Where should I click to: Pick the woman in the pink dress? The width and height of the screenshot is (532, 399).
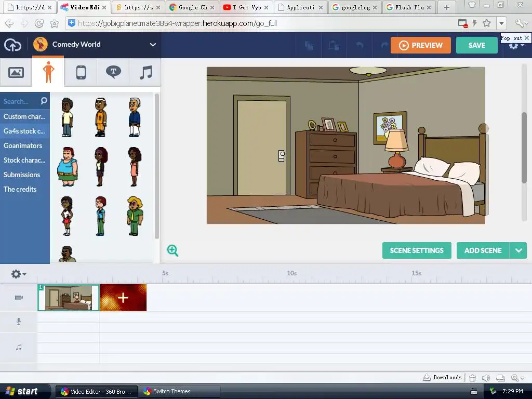pyautogui.click(x=135, y=167)
